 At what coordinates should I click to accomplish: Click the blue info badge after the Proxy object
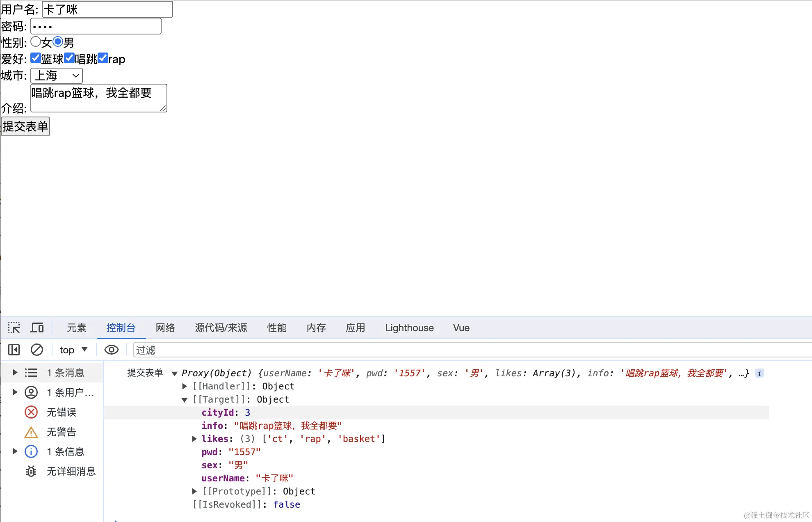pyautogui.click(x=760, y=373)
